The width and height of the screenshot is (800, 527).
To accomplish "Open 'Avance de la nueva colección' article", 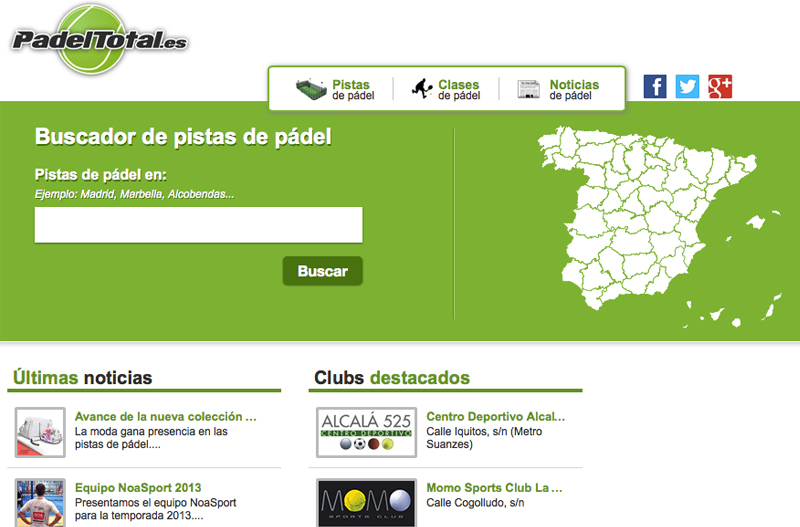I will (166, 416).
